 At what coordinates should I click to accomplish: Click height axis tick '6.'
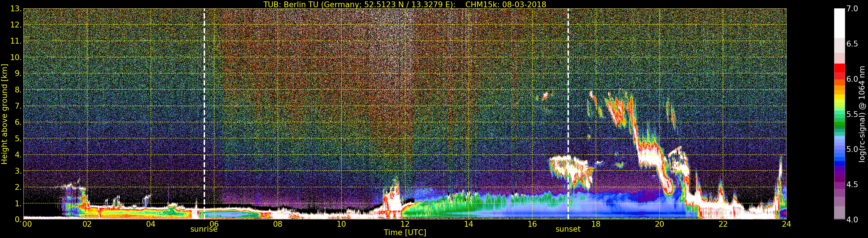[x=18, y=122]
